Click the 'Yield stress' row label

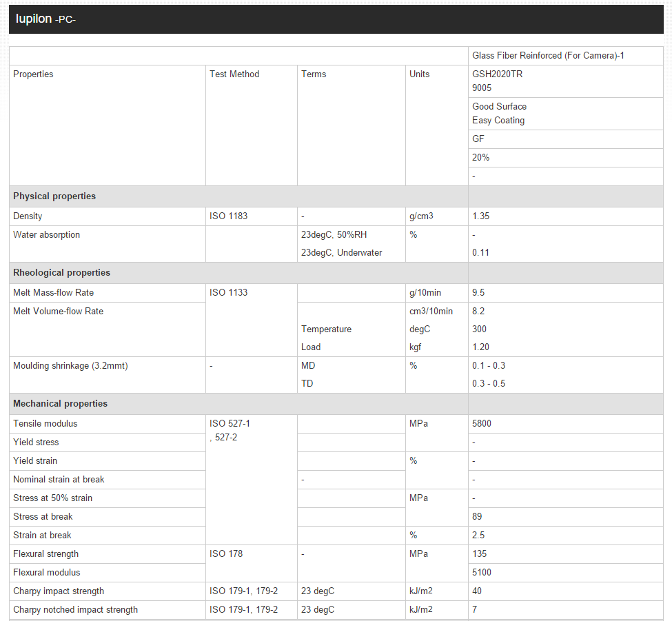coord(36,442)
